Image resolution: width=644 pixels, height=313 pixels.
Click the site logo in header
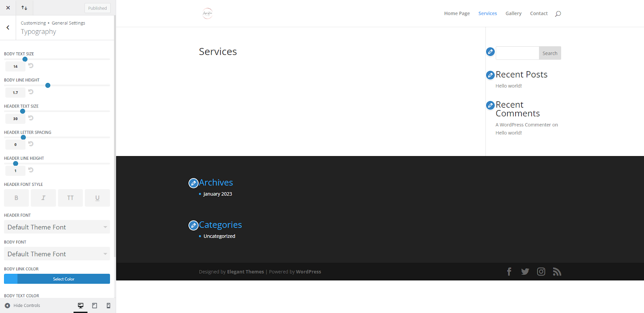tap(207, 13)
